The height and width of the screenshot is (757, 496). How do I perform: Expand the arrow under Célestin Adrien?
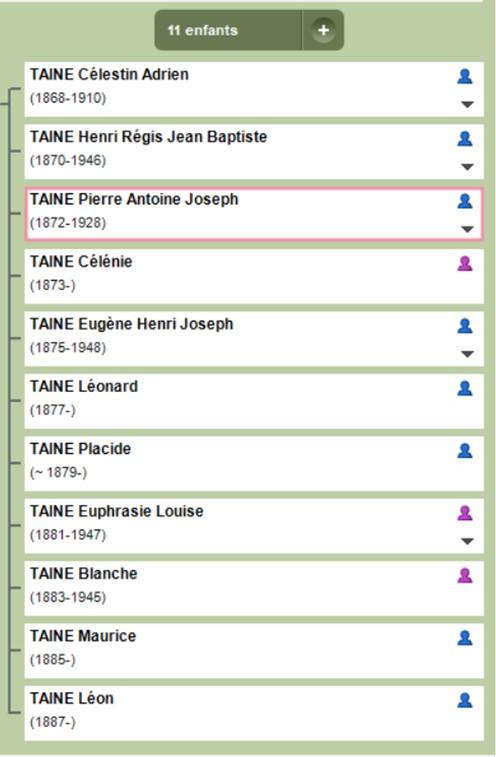pyautogui.click(x=467, y=104)
